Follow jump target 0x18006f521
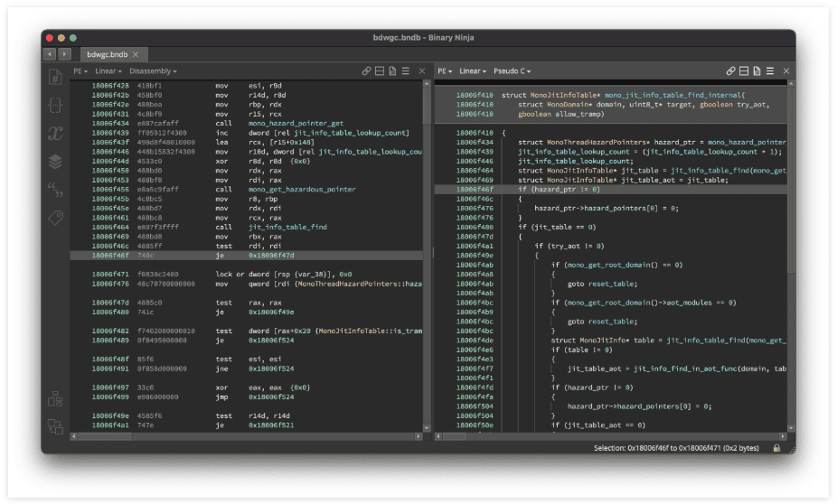837x504 pixels. click(x=271, y=425)
